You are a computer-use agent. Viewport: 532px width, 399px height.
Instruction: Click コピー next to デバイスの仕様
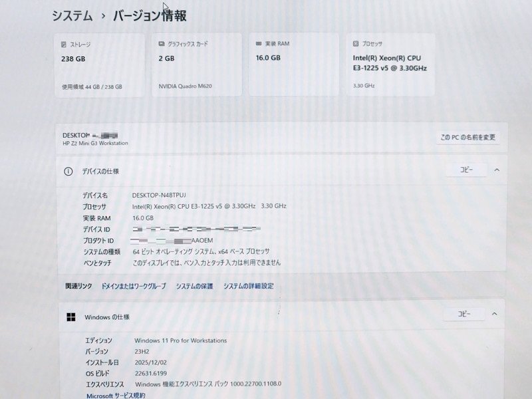(x=465, y=170)
